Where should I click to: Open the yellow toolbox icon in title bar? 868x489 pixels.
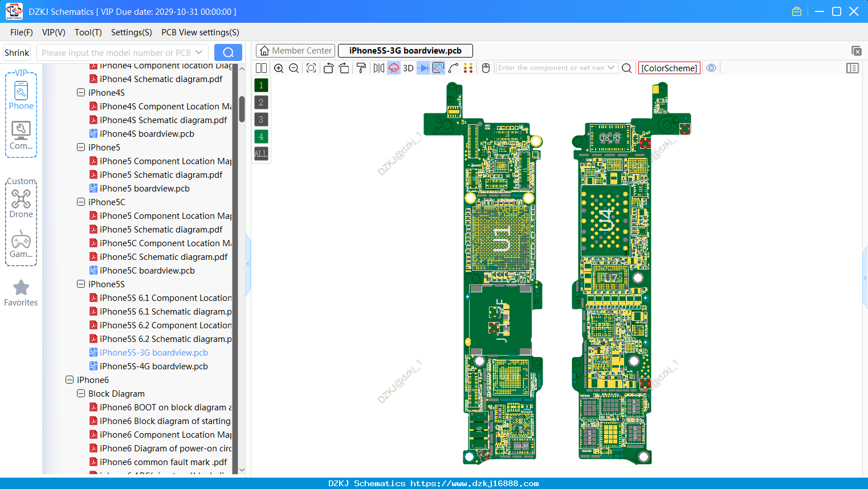pyautogui.click(x=797, y=11)
